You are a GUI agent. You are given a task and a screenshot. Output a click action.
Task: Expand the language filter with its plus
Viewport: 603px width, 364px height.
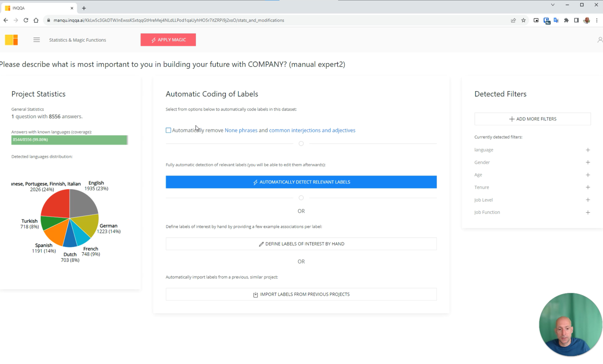[x=588, y=150]
